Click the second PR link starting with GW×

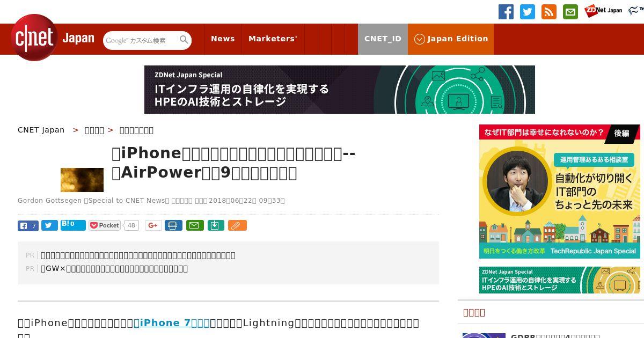[x=114, y=269]
